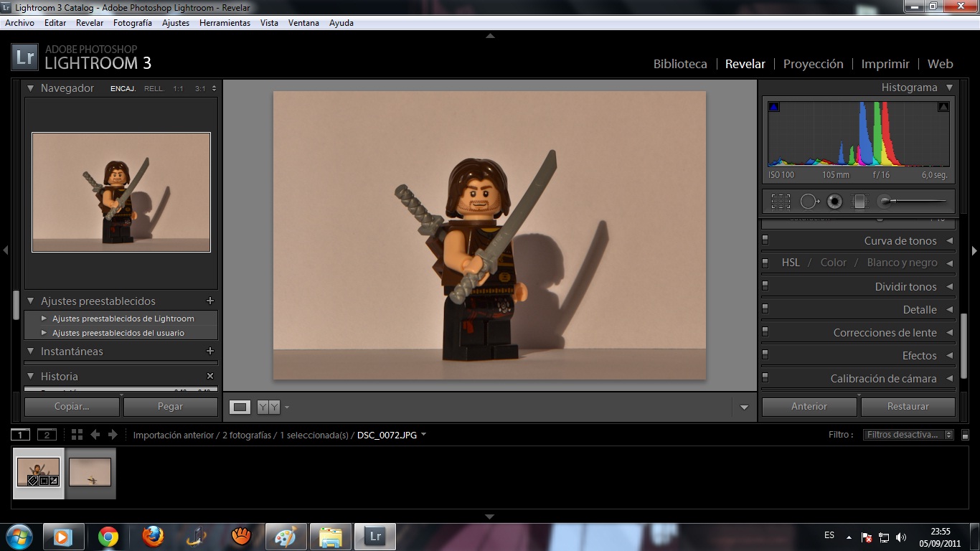Click the Anterior button
980x551 pixels.
pos(809,407)
